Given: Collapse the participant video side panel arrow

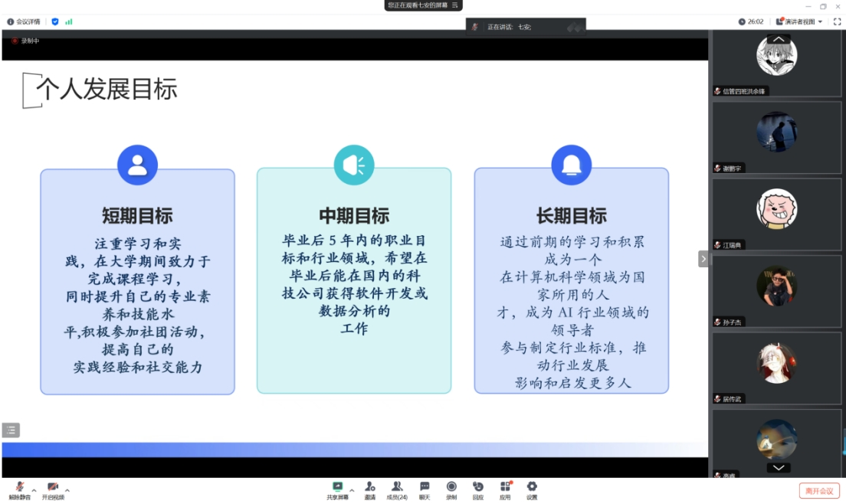Looking at the screenshot, I should (703, 259).
